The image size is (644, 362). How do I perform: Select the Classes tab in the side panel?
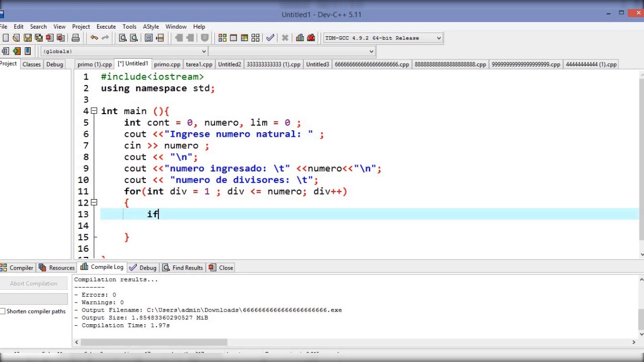[x=32, y=64]
